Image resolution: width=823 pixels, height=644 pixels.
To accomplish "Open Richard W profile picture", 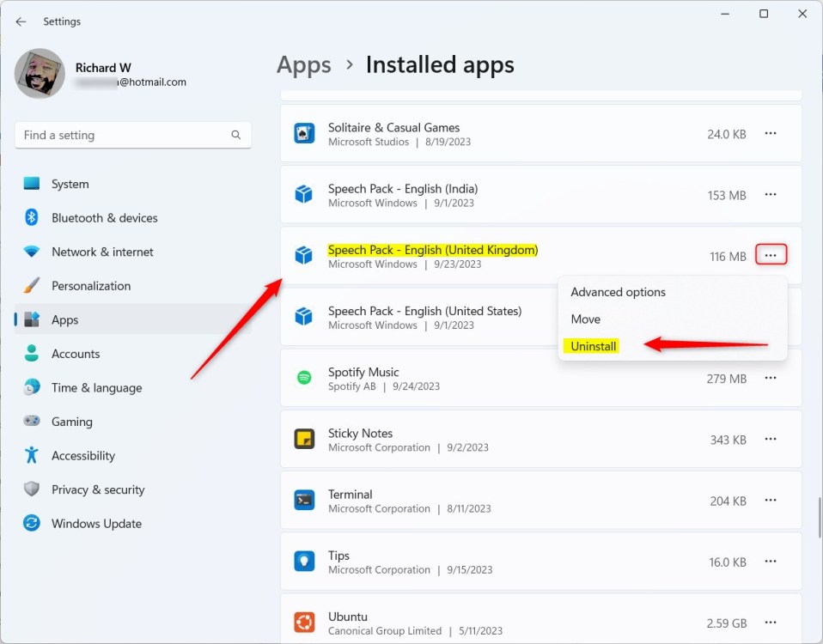I will point(40,74).
